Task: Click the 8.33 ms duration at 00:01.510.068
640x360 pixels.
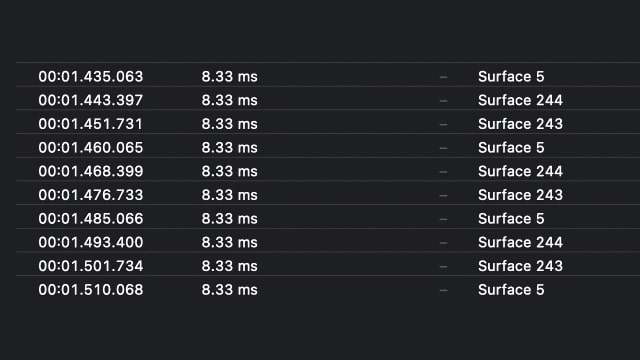Action: (229, 289)
